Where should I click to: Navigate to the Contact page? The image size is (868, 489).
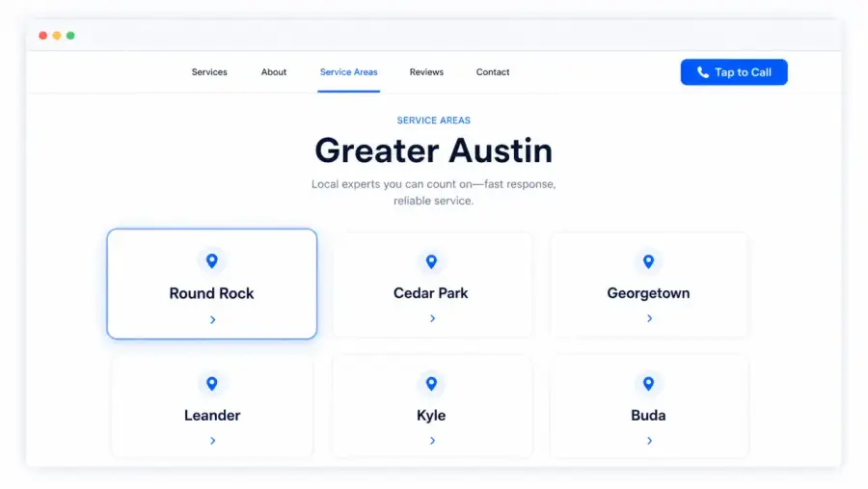[x=493, y=72]
